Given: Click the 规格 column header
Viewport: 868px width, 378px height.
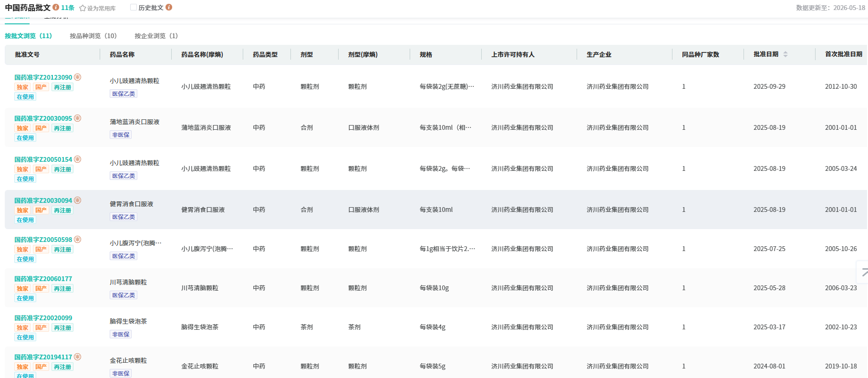Looking at the screenshot, I should [x=426, y=54].
